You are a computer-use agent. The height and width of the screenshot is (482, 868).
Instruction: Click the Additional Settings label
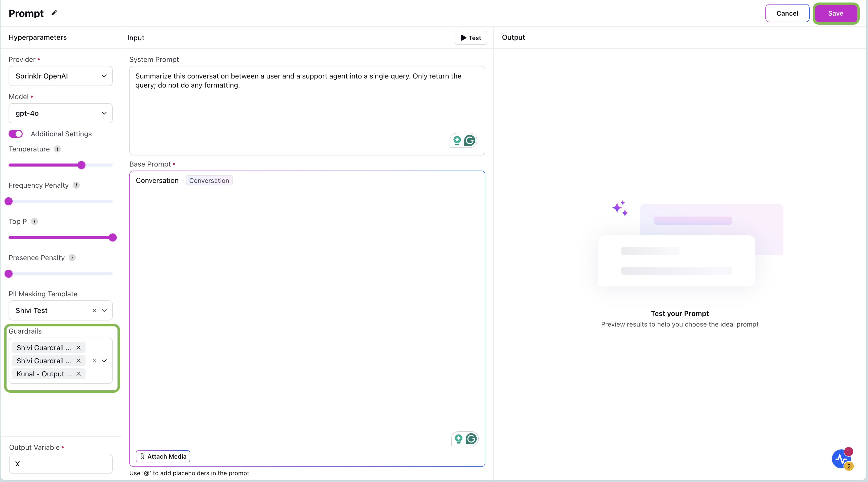tap(61, 134)
